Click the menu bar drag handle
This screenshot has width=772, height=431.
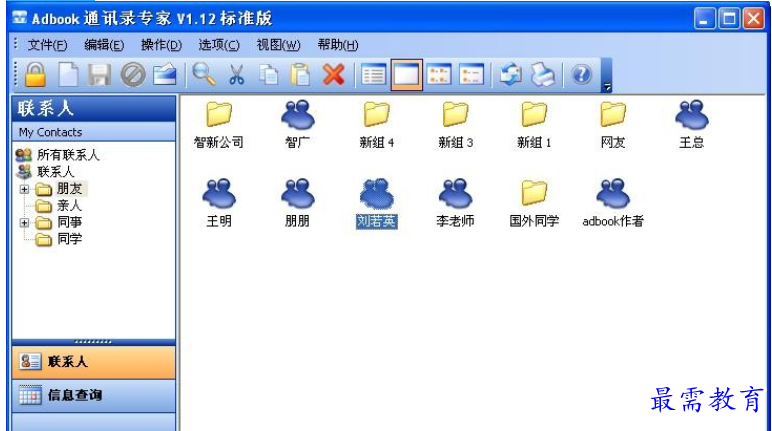click(16, 44)
